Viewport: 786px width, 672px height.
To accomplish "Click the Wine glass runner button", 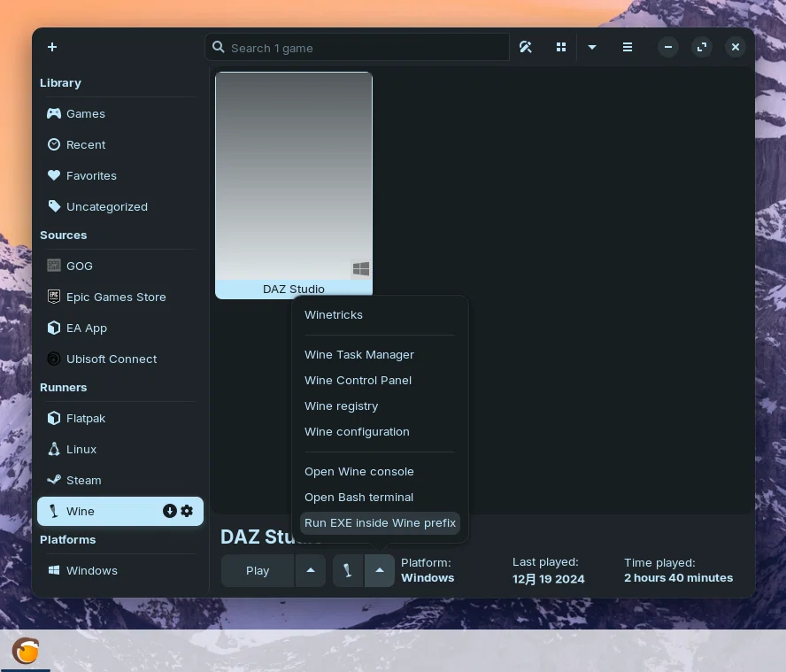I will coord(348,571).
